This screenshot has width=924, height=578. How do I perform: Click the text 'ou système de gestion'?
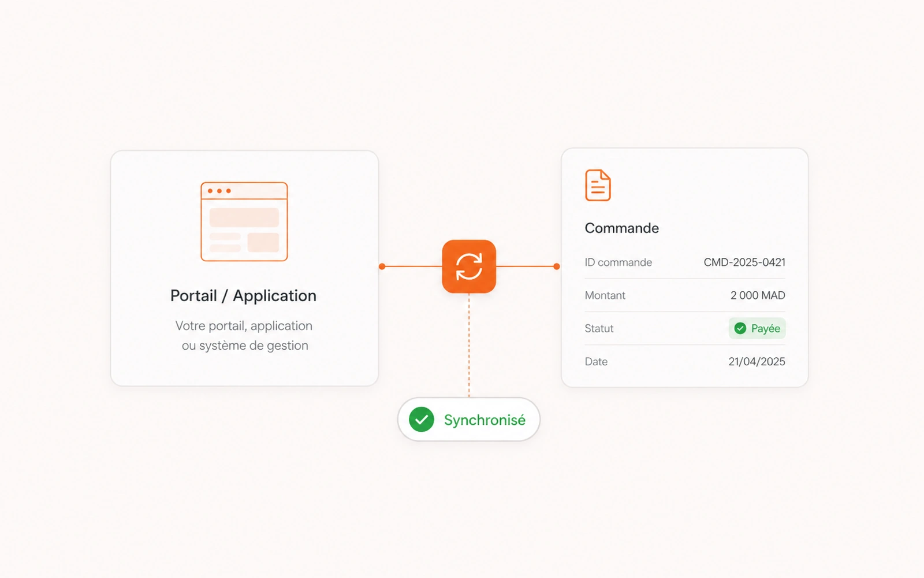(245, 346)
